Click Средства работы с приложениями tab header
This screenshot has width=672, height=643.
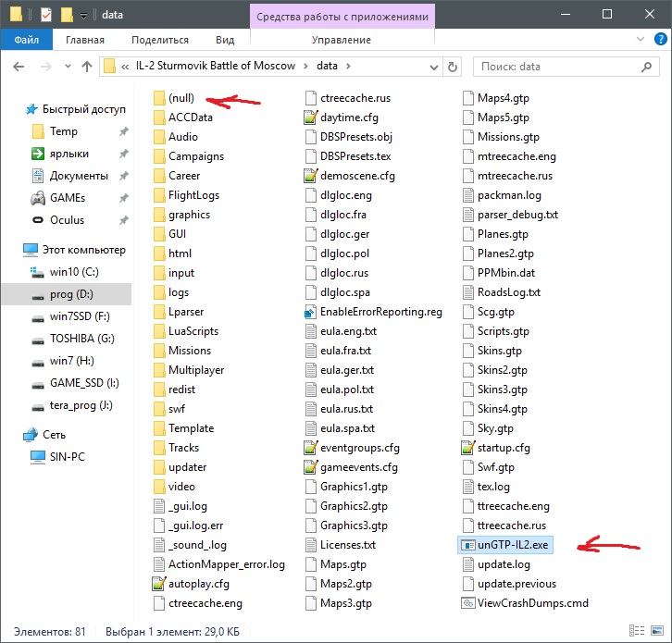click(342, 17)
